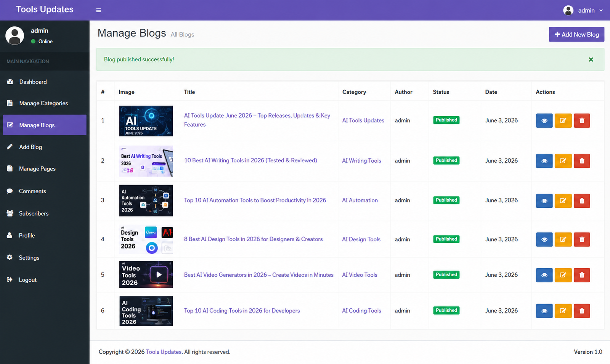Click the AI Tools Update June 2026 thumbnail
Viewport: 610px width, 364px height.
click(146, 121)
